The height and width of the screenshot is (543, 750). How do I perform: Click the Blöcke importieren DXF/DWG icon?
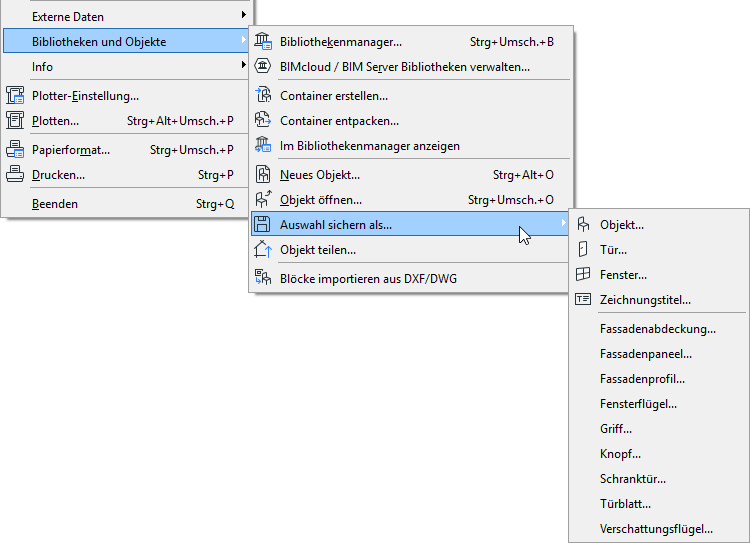click(x=263, y=278)
